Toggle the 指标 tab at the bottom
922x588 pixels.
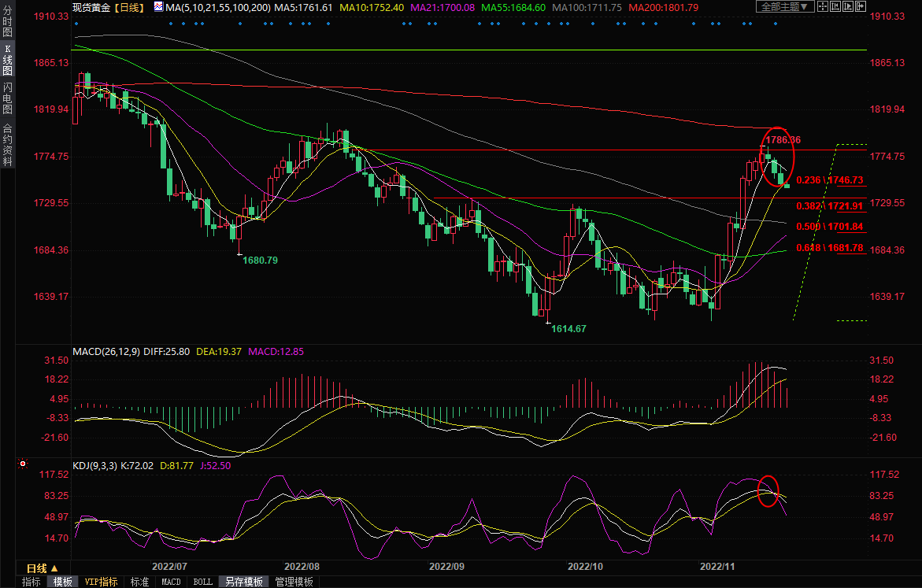coord(31,582)
